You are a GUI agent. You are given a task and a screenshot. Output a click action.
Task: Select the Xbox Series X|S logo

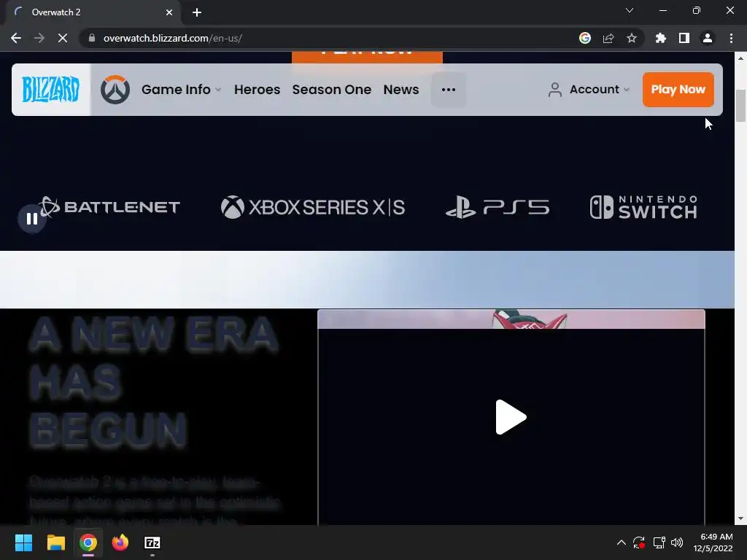313,207
